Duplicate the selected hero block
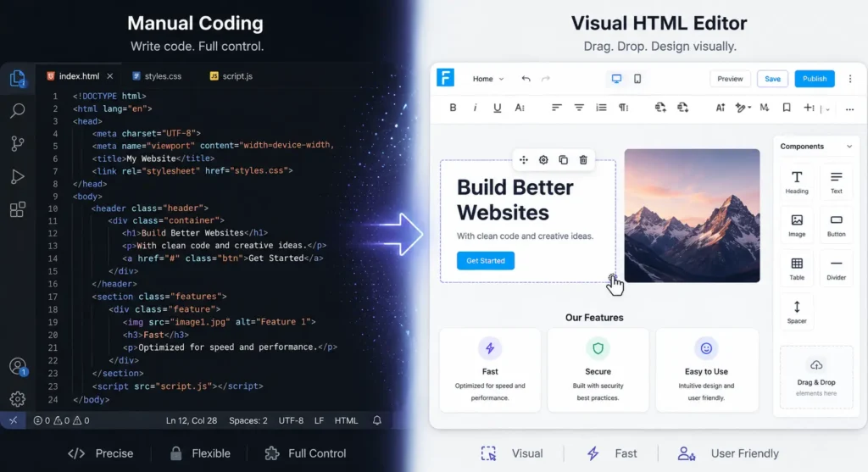 563,160
